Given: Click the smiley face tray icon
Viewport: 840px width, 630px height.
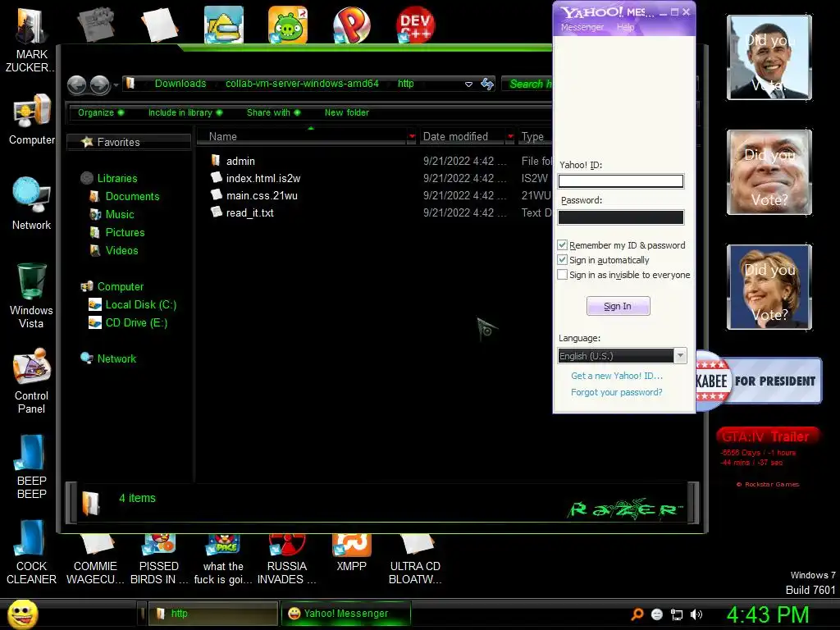Looking at the screenshot, I should [x=657, y=614].
